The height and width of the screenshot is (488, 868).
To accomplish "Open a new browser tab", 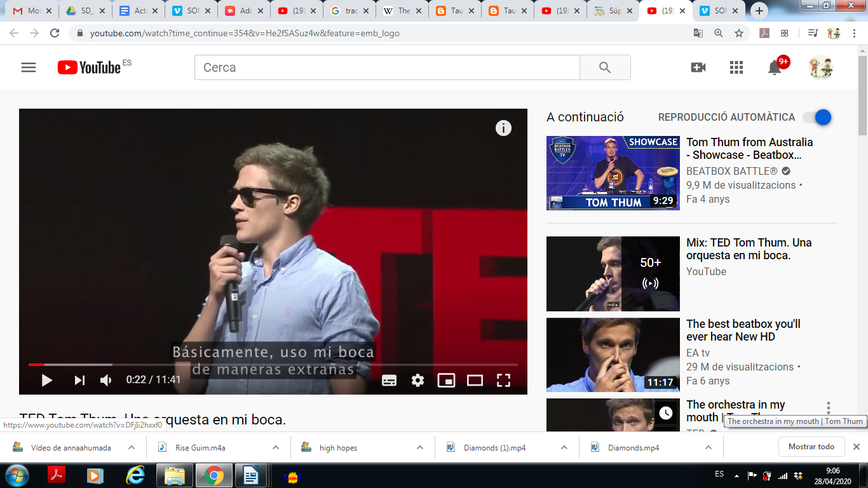I will click(x=759, y=11).
